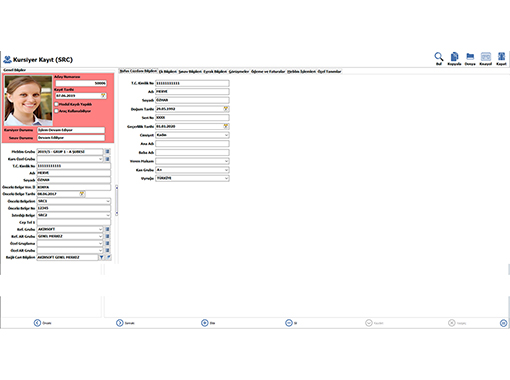Open the calendar picker for Doğum Tarihi
The image size is (510, 380).
click(x=226, y=109)
